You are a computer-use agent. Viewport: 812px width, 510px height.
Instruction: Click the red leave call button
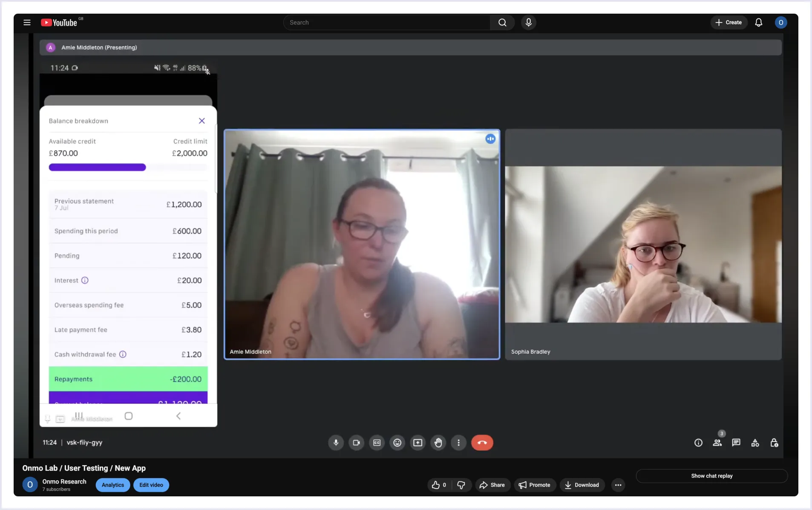click(x=482, y=443)
